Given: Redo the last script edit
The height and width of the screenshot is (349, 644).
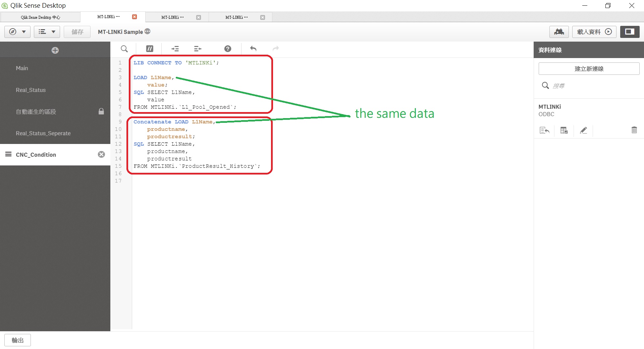Looking at the screenshot, I should [x=276, y=49].
